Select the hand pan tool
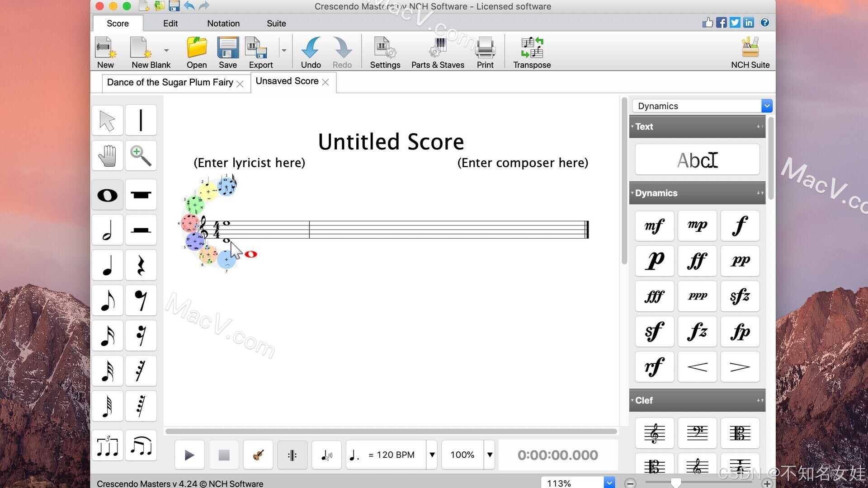This screenshot has width=868, height=488. (107, 156)
